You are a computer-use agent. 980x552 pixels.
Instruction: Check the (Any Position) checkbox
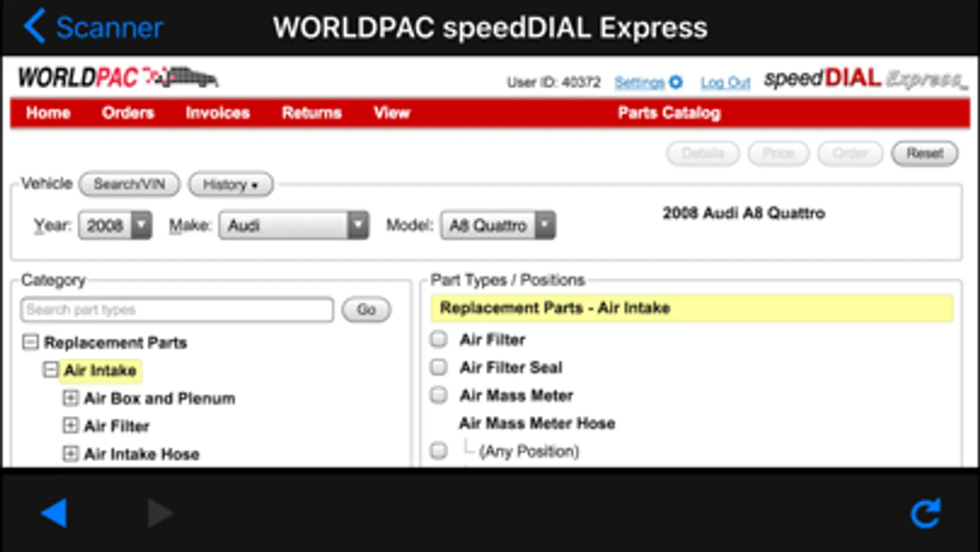(439, 451)
